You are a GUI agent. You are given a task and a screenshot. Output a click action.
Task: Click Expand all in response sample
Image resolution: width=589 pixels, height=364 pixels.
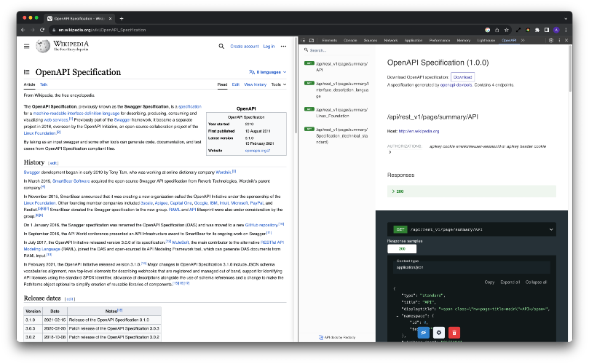click(510, 282)
